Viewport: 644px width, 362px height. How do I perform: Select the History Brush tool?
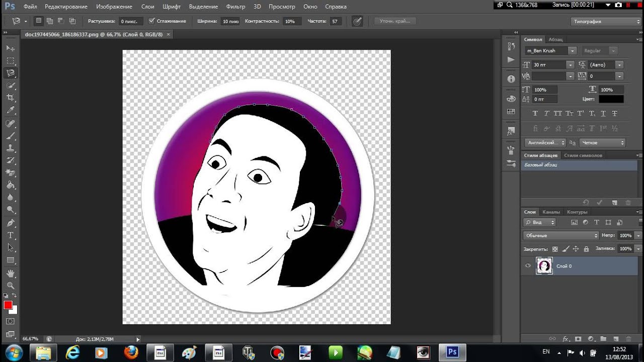[11, 160]
